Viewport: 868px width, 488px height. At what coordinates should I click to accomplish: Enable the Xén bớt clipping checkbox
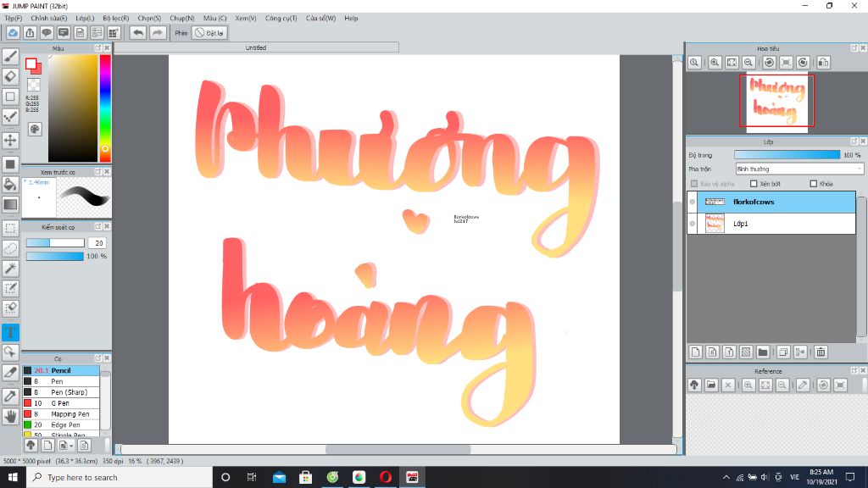(754, 184)
